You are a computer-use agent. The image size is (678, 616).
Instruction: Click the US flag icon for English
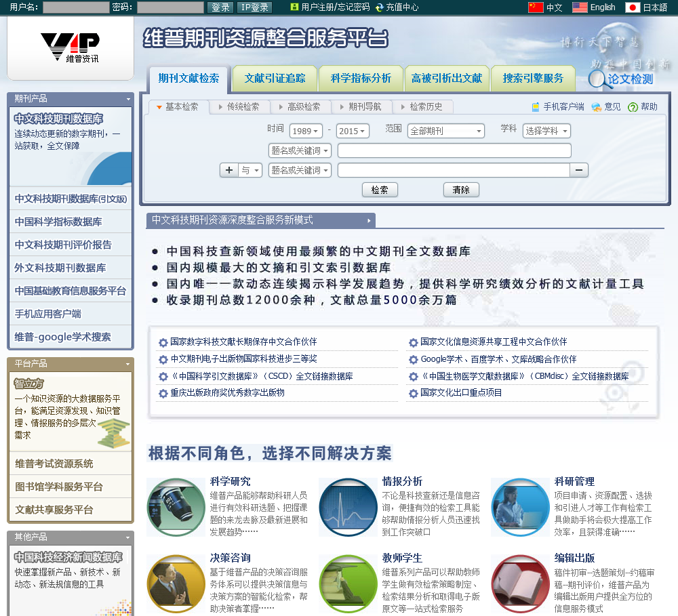pos(580,7)
